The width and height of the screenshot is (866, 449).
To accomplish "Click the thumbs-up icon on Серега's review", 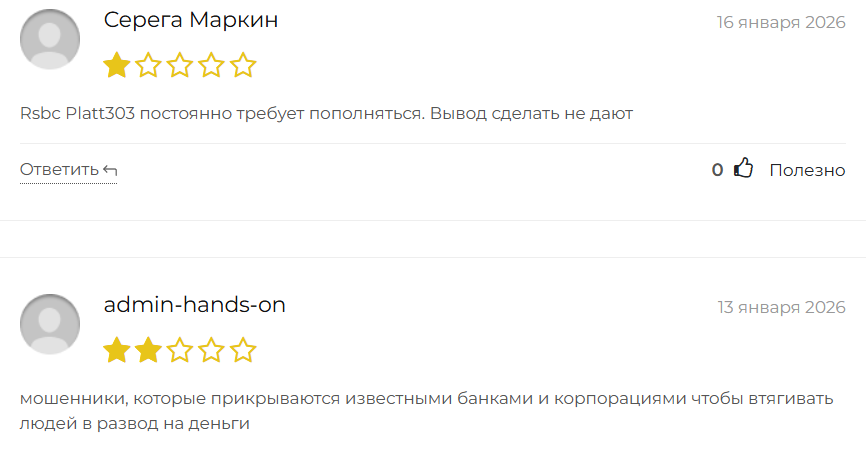I will [743, 169].
